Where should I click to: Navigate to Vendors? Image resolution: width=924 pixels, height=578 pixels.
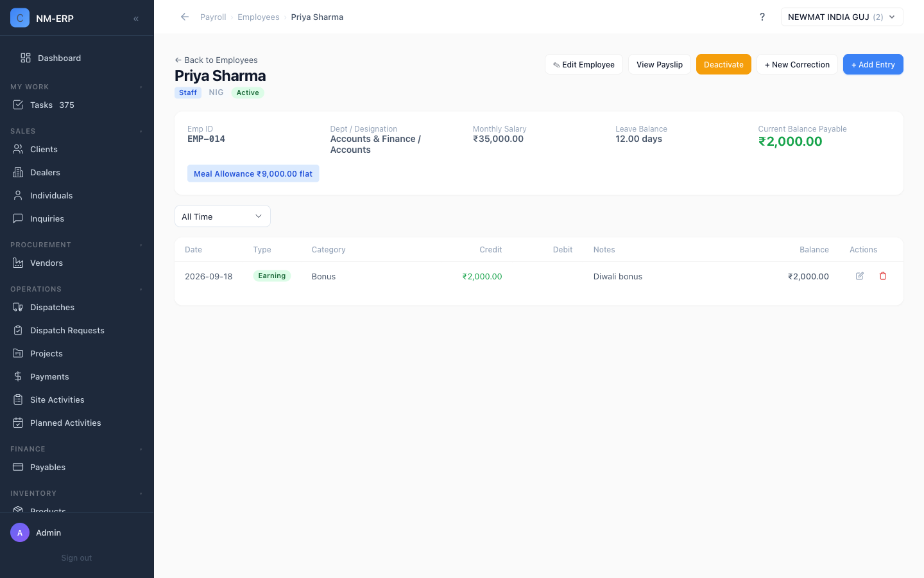(x=77, y=263)
